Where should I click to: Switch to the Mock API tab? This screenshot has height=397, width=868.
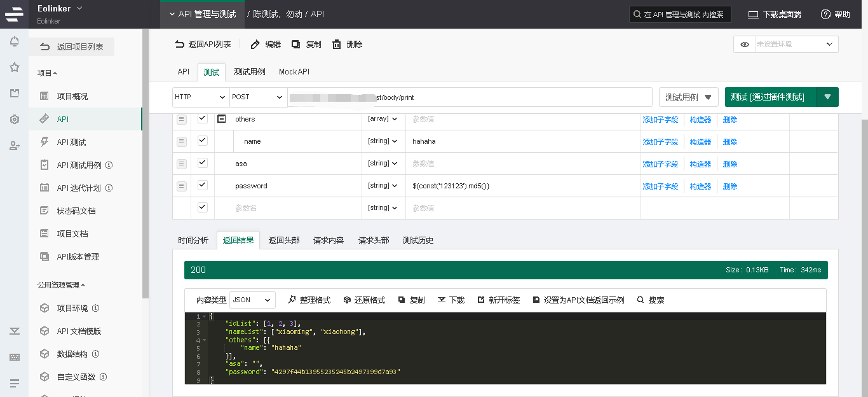point(294,72)
